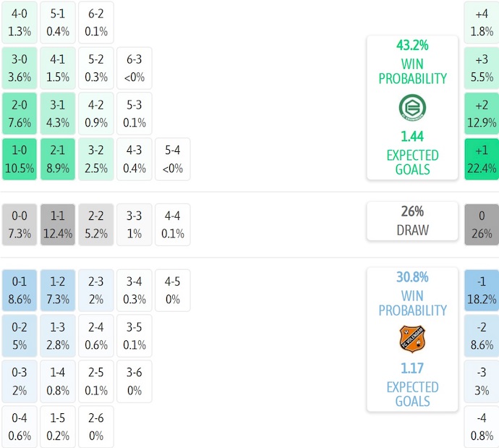Click the 2-0 scoreline tile
The image size is (499, 448).
click(x=20, y=114)
